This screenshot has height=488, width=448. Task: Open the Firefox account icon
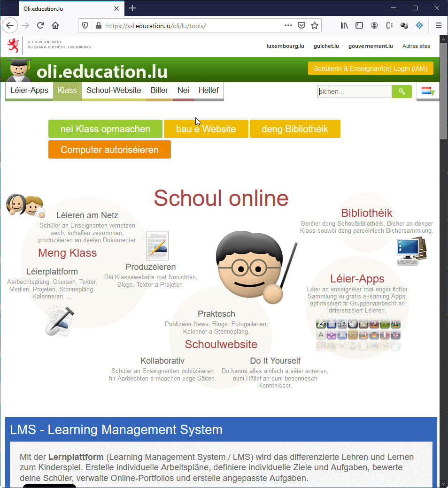point(374,25)
